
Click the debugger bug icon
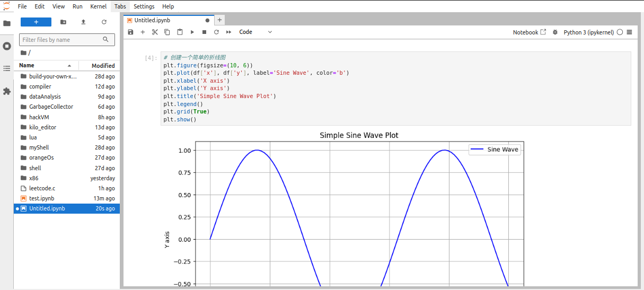click(555, 32)
